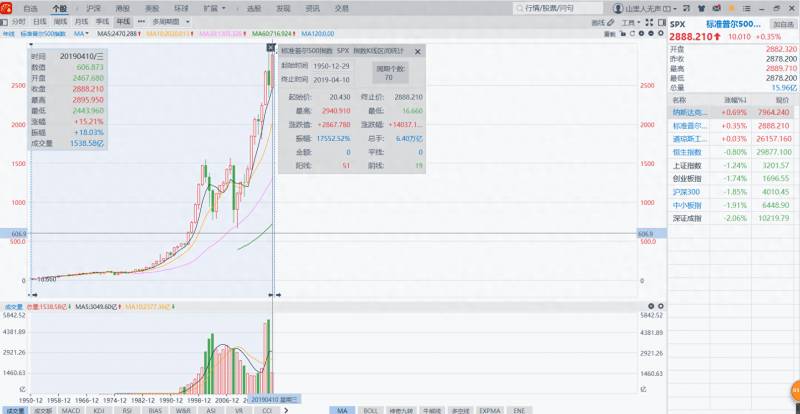
Task: Switch chart to 周线 weekly
Action: [x=60, y=22]
